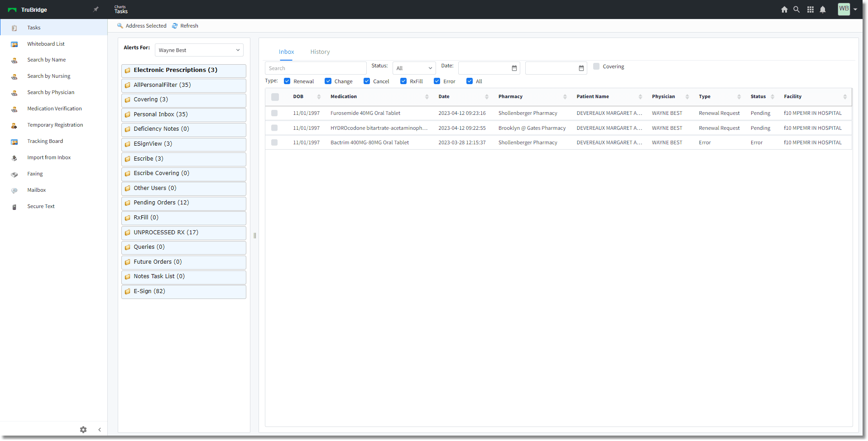Sort by the DOB column arrows
The image size is (868, 441).
point(319,97)
